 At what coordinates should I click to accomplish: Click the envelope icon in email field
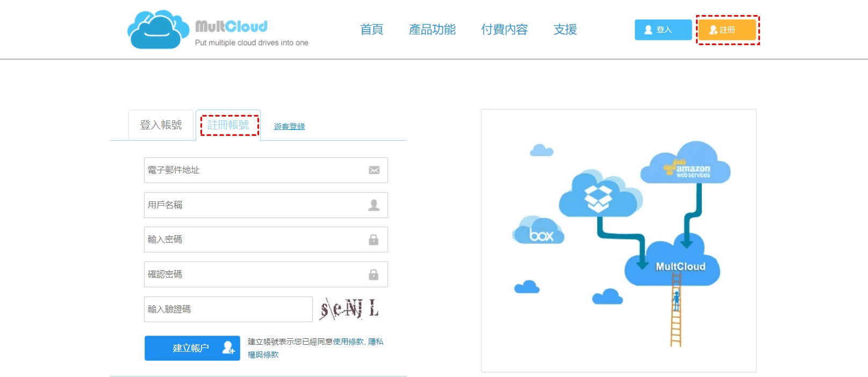[x=374, y=170]
